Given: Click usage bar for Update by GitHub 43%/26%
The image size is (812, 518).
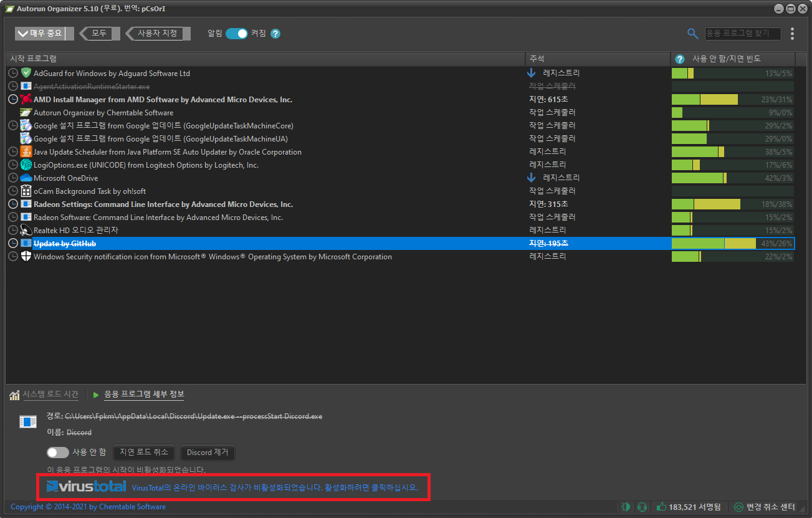Looking at the screenshot, I should [733, 243].
